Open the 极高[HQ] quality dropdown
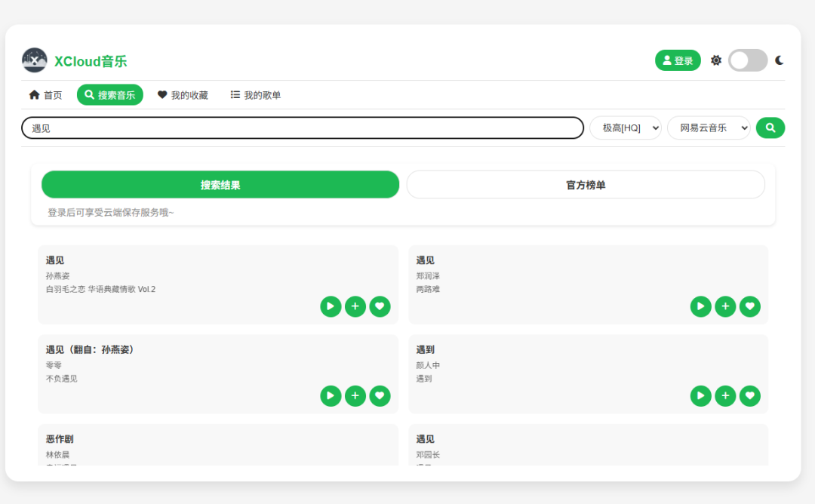815x504 pixels. coord(625,128)
